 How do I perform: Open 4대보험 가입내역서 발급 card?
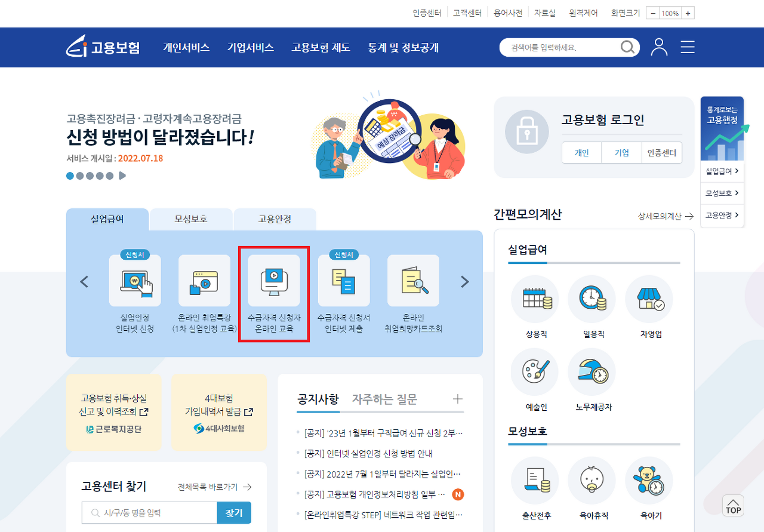(x=219, y=412)
